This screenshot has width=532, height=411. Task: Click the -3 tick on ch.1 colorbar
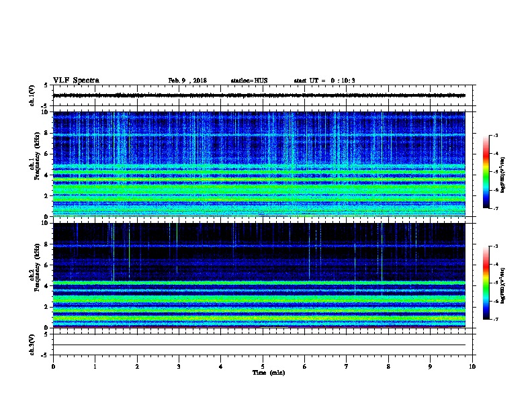(495, 135)
